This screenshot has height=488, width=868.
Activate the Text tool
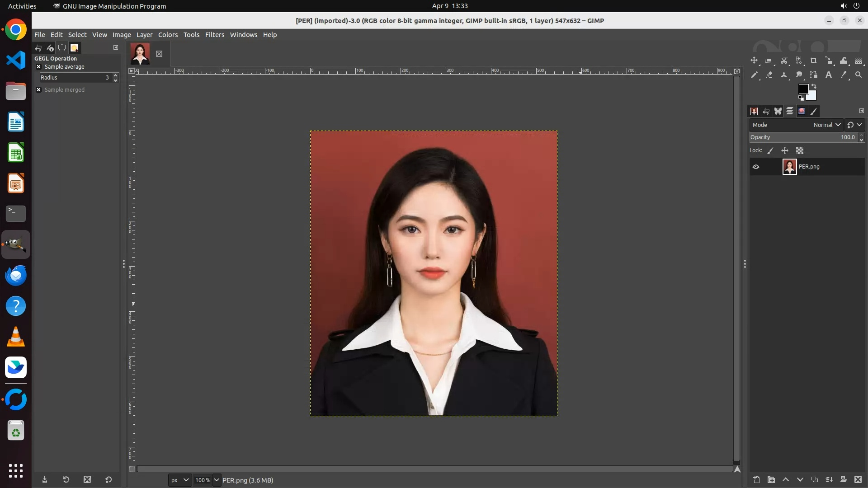point(829,75)
